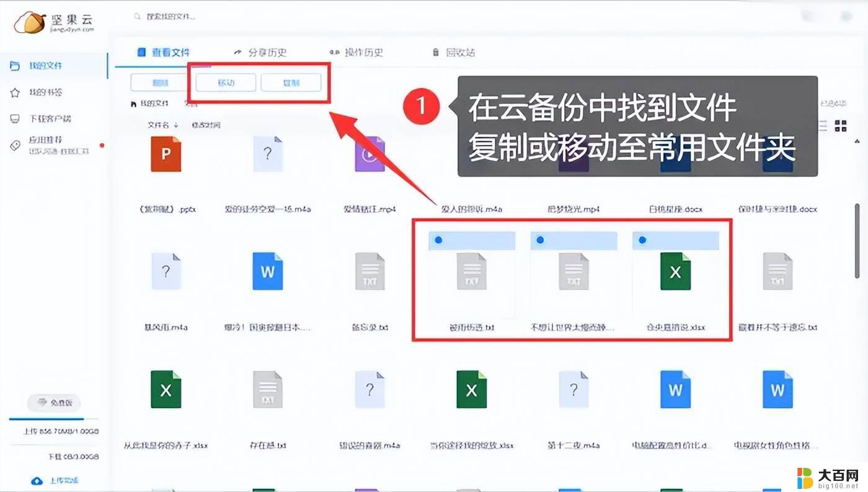868x492 pixels.
Task: Click file name 从此我是你的赤子.xlsx
Action: click(166, 446)
